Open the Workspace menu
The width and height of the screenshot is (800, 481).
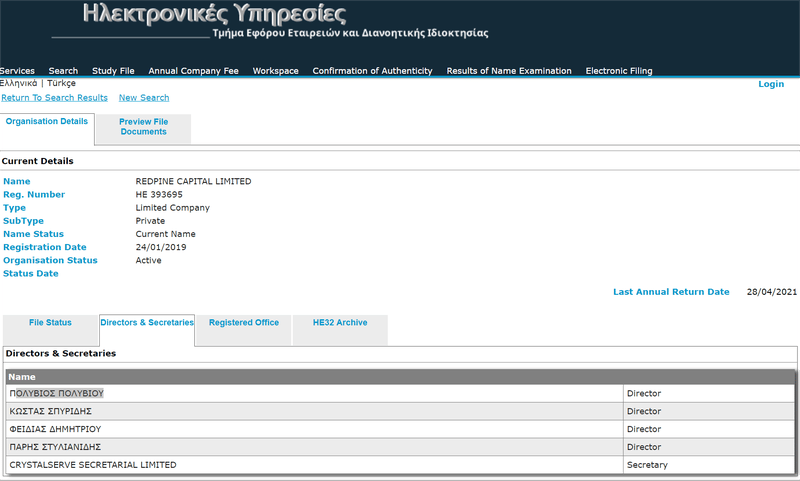pyautogui.click(x=276, y=71)
